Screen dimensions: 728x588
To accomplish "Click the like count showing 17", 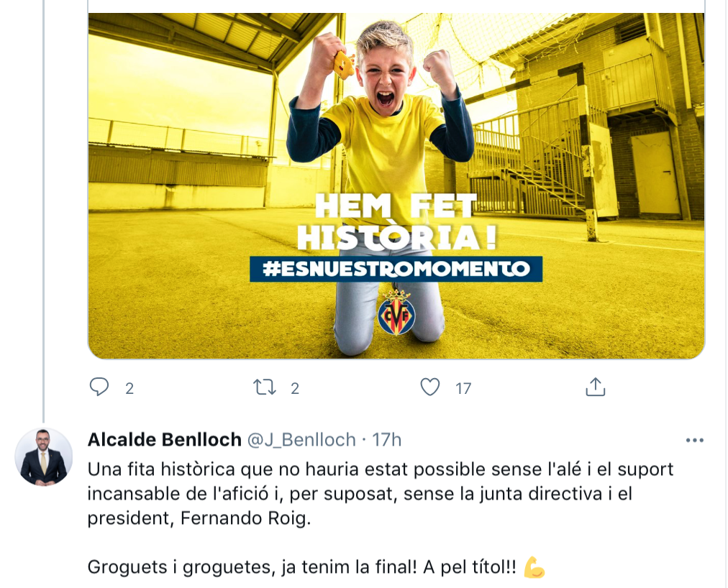I will 463,389.
